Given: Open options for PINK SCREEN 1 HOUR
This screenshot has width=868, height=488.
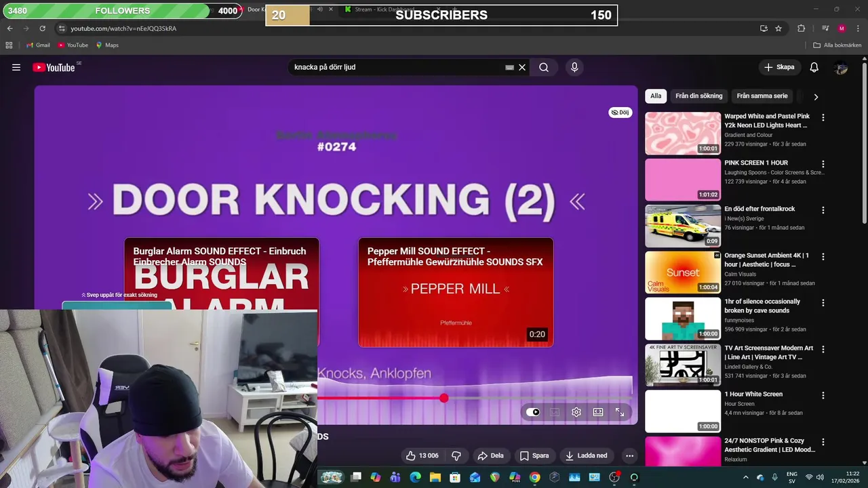Looking at the screenshot, I should pyautogui.click(x=823, y=164).
